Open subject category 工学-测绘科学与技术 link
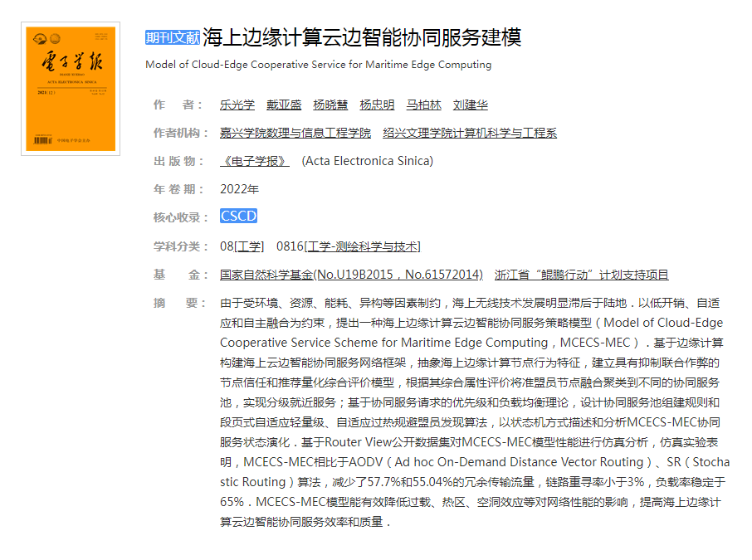 363,246
